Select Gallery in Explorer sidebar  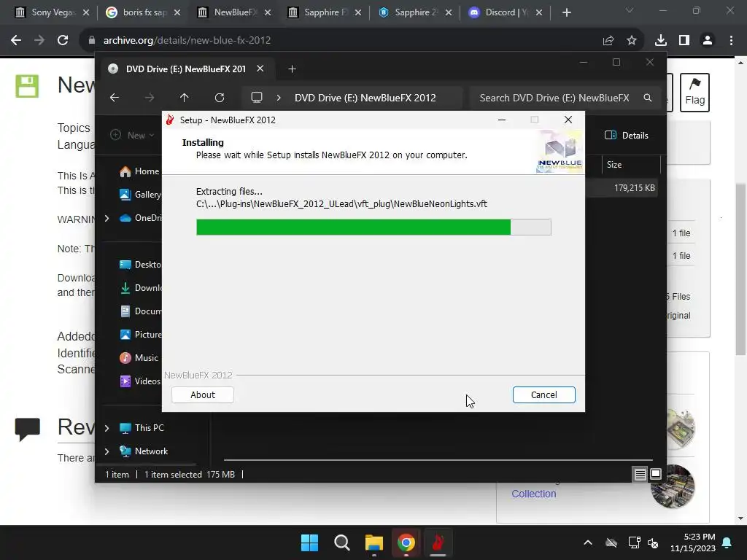(141, 194)
